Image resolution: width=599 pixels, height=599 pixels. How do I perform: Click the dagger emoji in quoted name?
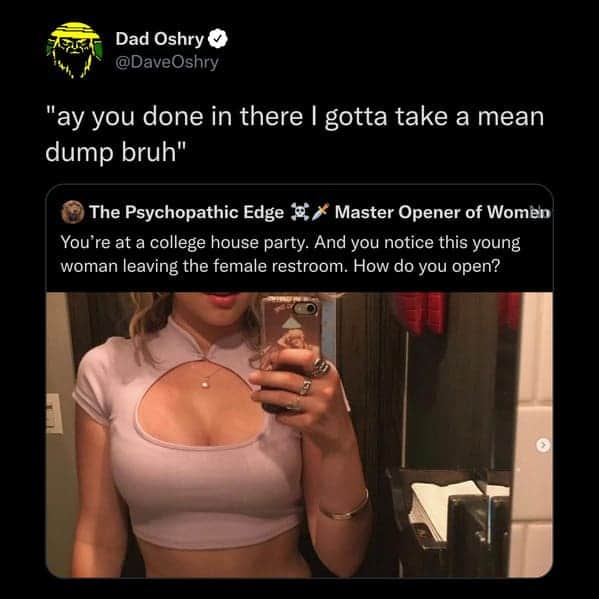320,212
